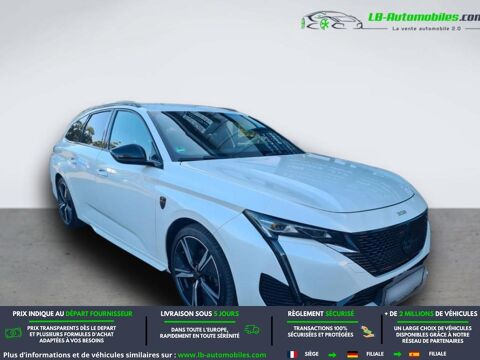This screenshot has height=360, width=480.
Task: Click the 'RÈGLEMENT SÉCURISÉ' heading
Action: 321,314
